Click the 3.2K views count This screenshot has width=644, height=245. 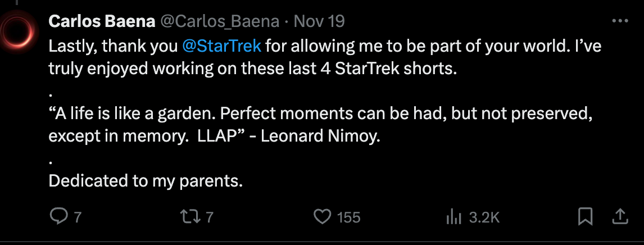pyautogui.click(x=484, y=217)
